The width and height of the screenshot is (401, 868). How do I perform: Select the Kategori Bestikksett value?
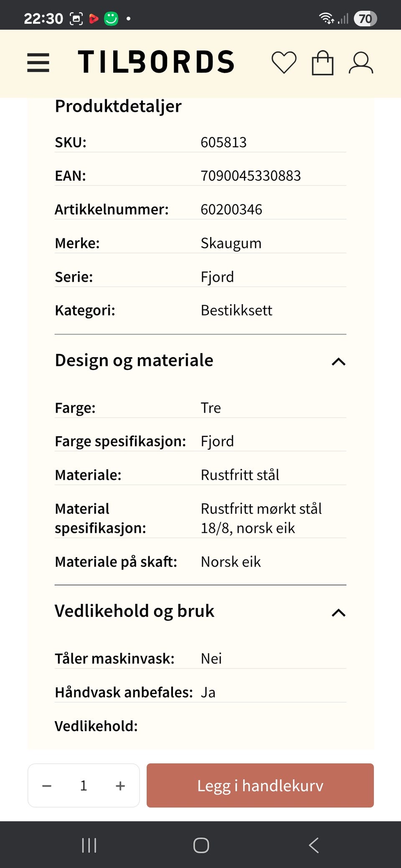click(x=236, y=310)
